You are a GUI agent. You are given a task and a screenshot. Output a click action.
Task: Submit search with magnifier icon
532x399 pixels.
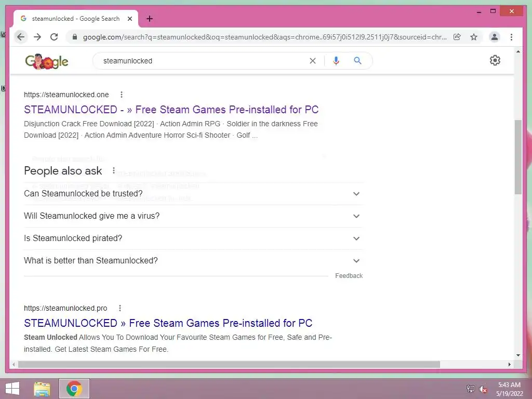pyautogui.click(x=357, y=61)
